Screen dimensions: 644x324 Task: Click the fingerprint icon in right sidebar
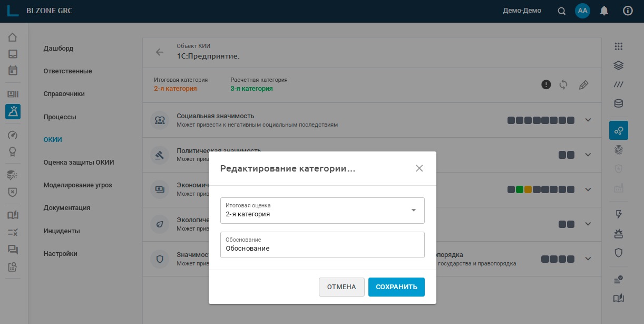[619, 150]
